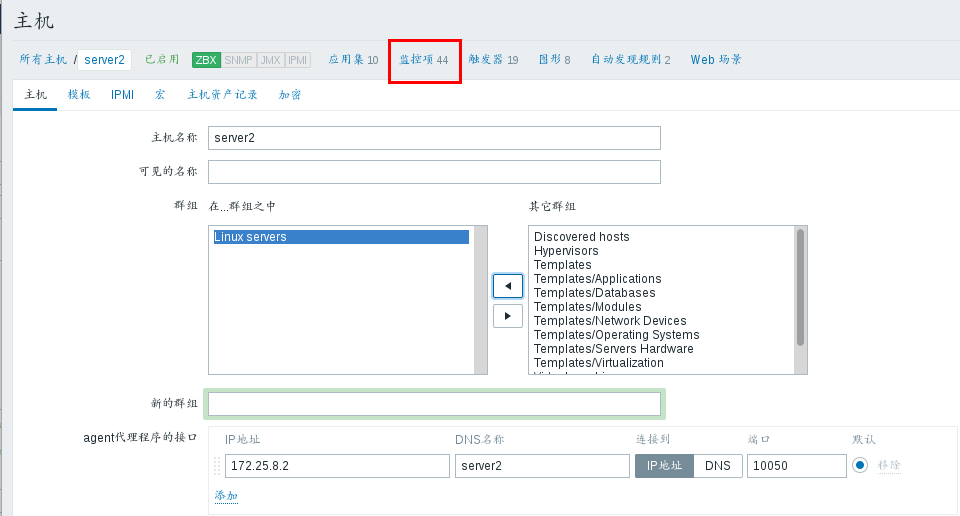Viewport: 960px width, 516px height.
Task: Switch to the 模板 tab
Action: [79, 95]
